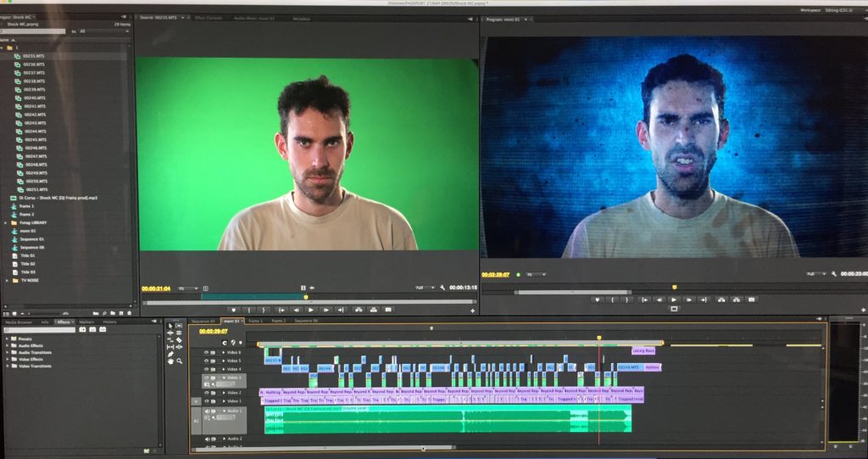Screen dimensions: 868x459
Task: Click Mark Out in Source monitor
Action: pos(264,310)
